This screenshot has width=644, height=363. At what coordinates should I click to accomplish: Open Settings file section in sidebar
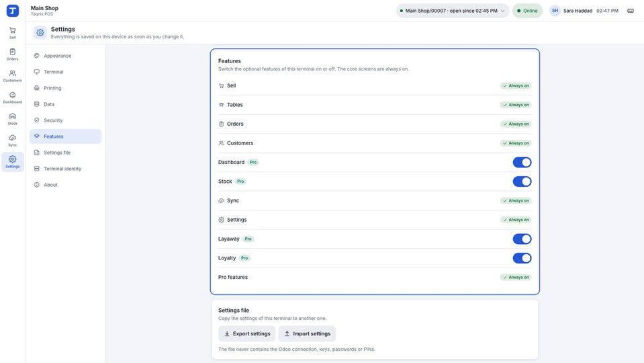click(x=65, y=153)
